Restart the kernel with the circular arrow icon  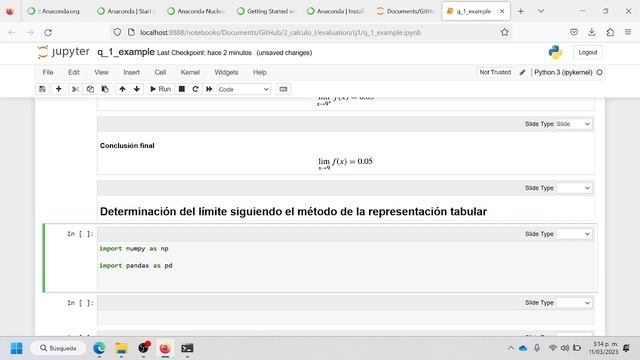point(195,89)
